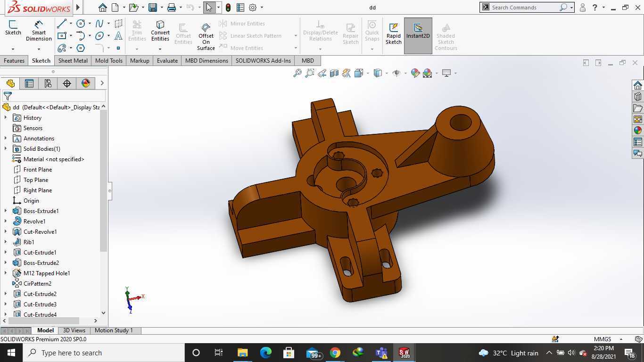Screen dimensions: 644x362
Task: Open the View Palette task pane
Action: (x=638, y=119)
